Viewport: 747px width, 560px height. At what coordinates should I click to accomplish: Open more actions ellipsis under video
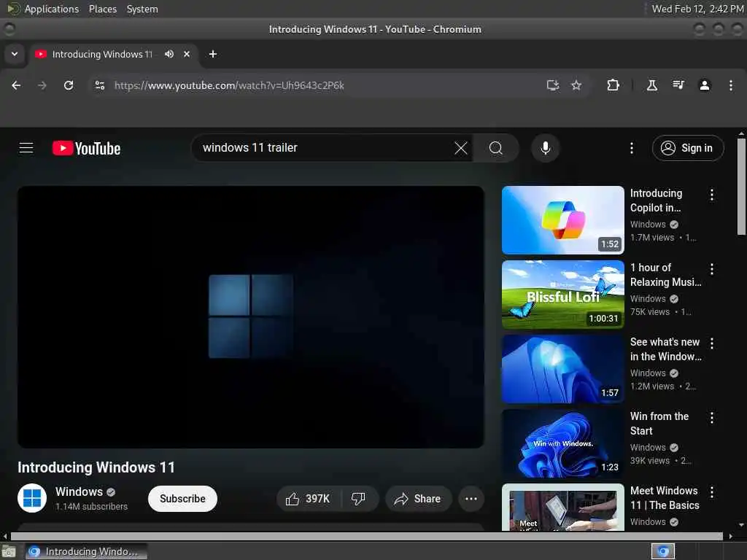[x=471, y=499]
